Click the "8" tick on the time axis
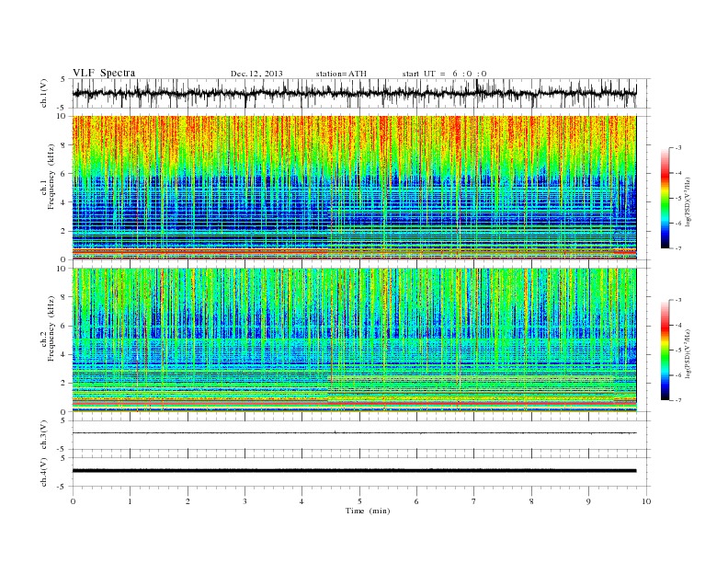Viewport: 728px width, 563px height. tap(531, 501)
